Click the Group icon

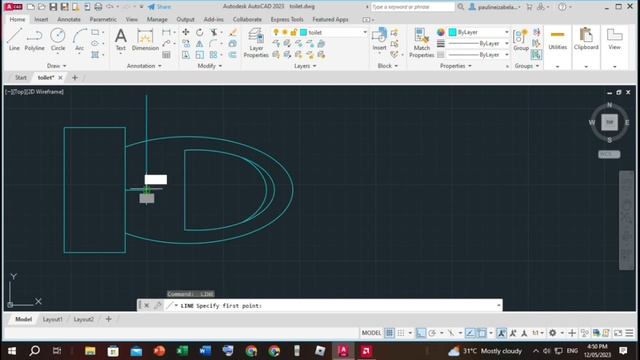pyautogui.click(x=521, y=39)
